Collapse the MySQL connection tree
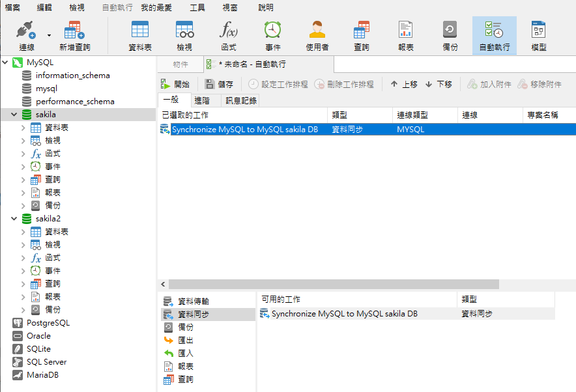 (5, 63)
